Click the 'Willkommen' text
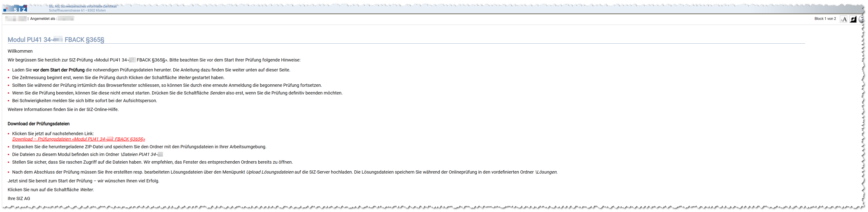Viewport: 868px width, 212px height. pos(20,51)
